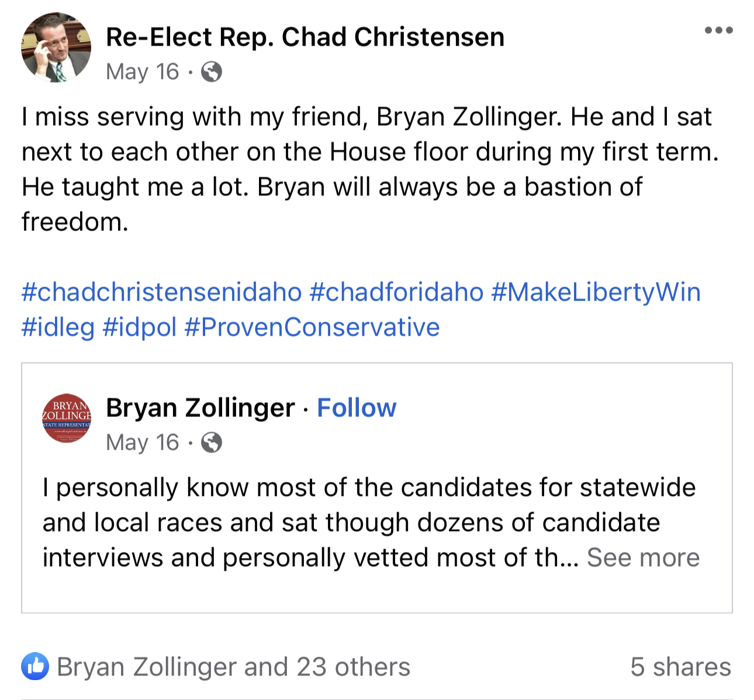
Task: Expand the post with See more
Action: [643, 557]
